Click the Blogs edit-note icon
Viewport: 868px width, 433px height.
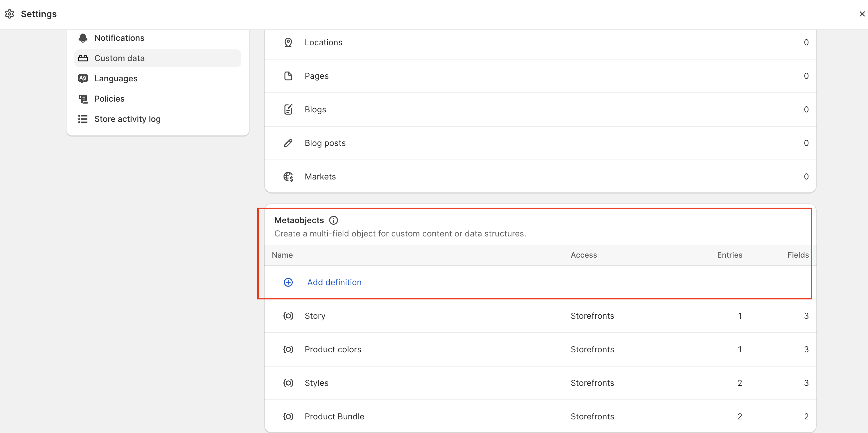(x=288, y=110)
